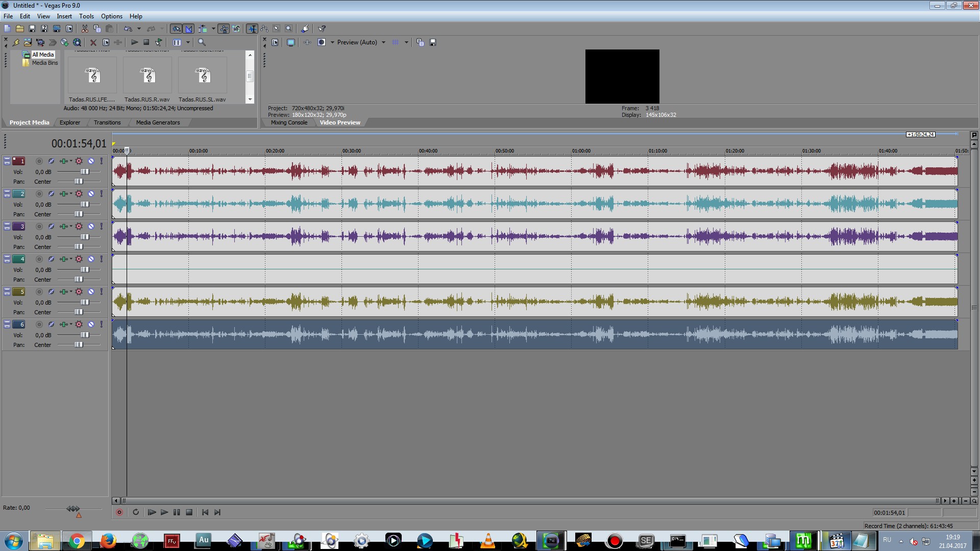
Task: Solo audio track 6
Action: 102,324
